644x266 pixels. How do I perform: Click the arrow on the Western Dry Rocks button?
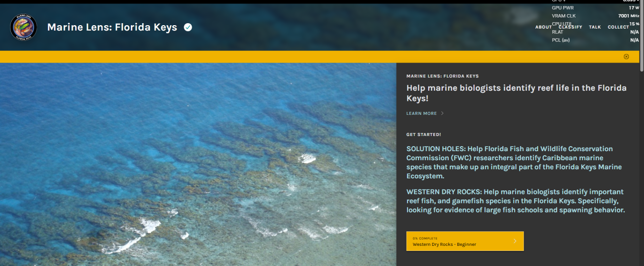tap(515, 241)
